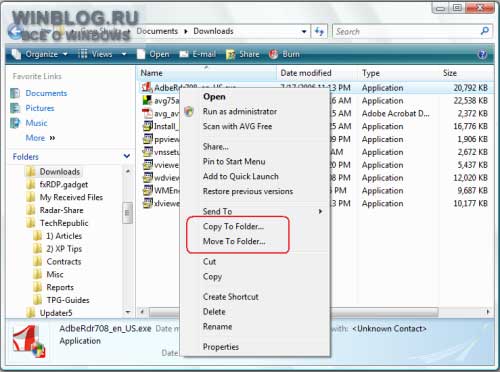Click the refresh arrows button
500x372 pixels.
(319, 32)
